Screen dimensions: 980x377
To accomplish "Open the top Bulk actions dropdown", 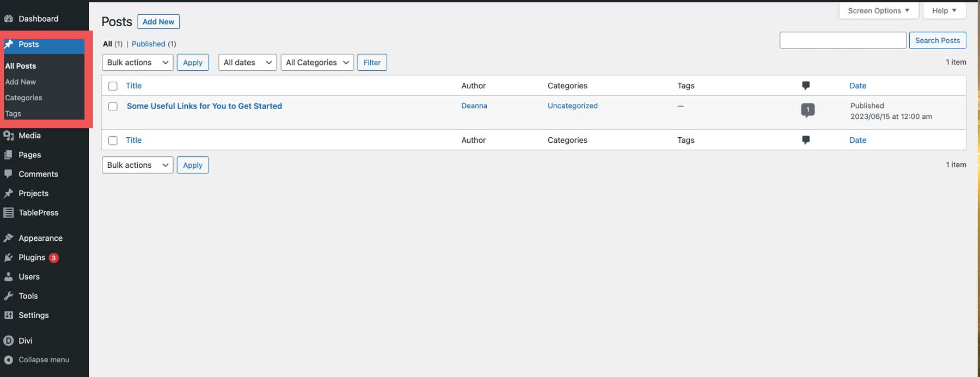I will pos(137,63).
